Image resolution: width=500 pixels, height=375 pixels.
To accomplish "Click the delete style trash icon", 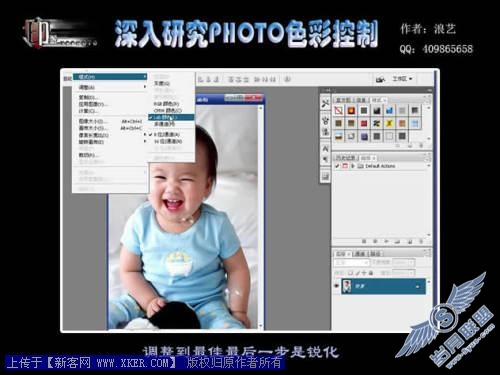I will pyautogui.click(x=421, y=146).
